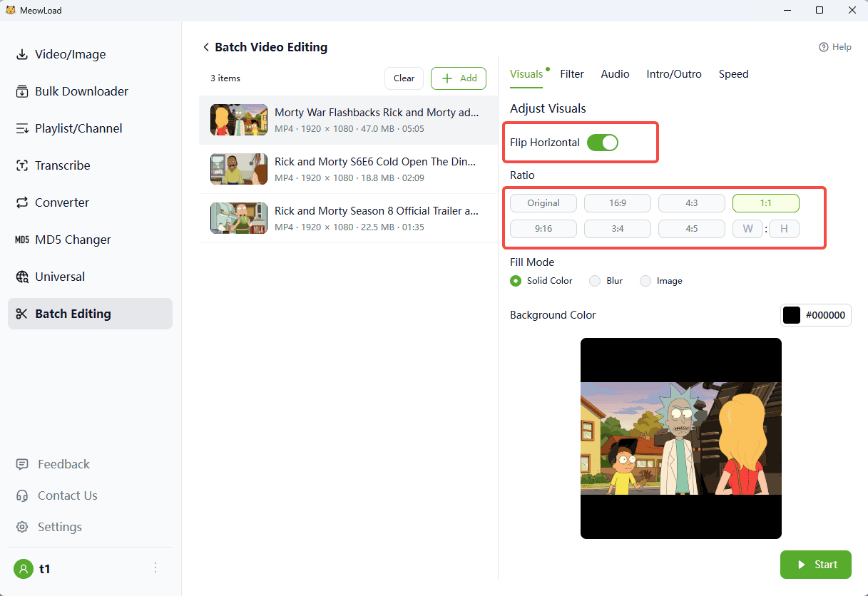Click the Bulk Downloader sidebar icon
The height and width of the screenshot is (596, 868).
click(22, 91)
